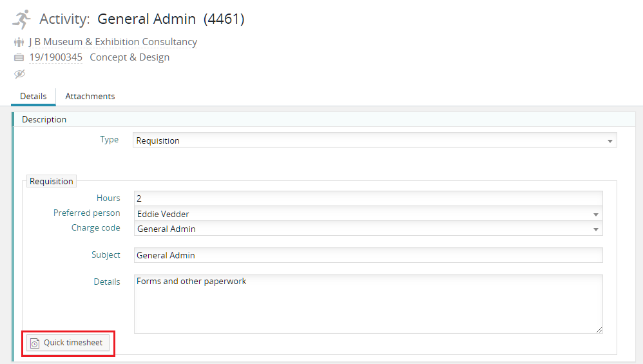
Task: Click into the Hours input field
Action: 368,198
